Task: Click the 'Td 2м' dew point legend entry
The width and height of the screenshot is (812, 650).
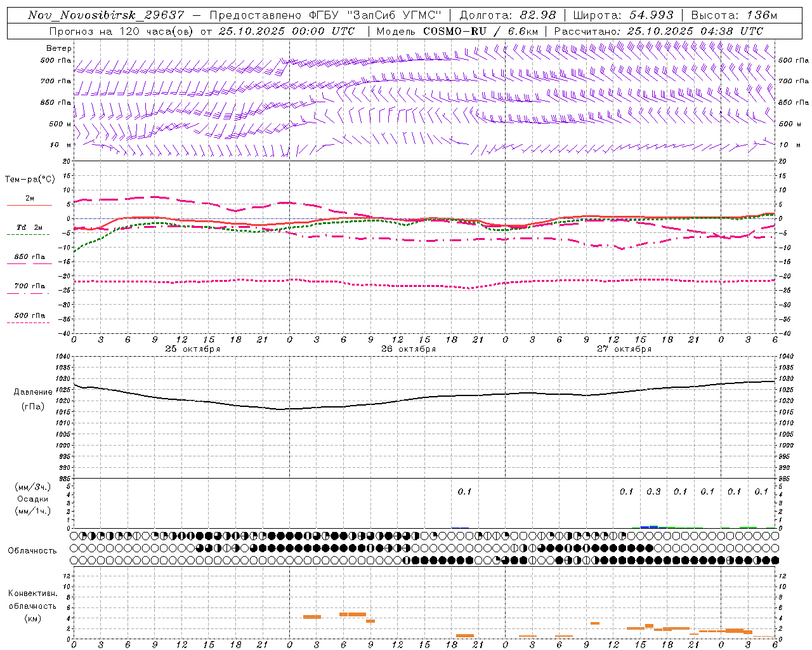Action: (30, 227)
